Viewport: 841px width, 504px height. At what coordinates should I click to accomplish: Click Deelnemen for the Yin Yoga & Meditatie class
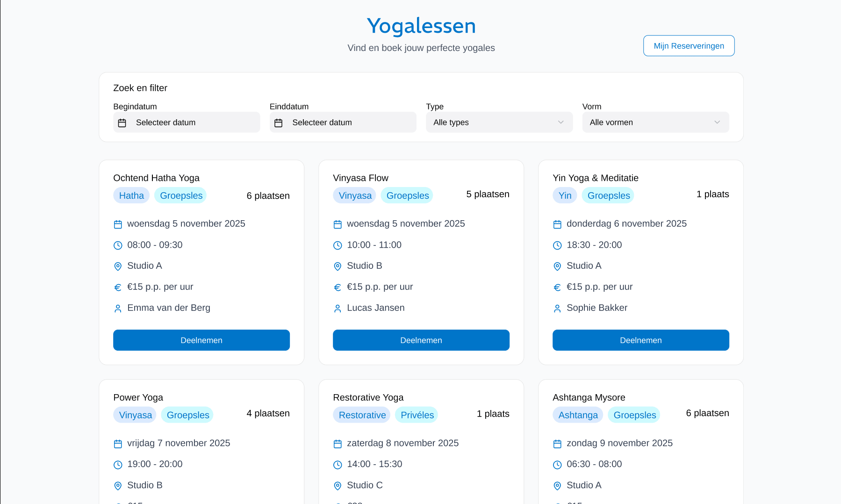tap(641, 340)
